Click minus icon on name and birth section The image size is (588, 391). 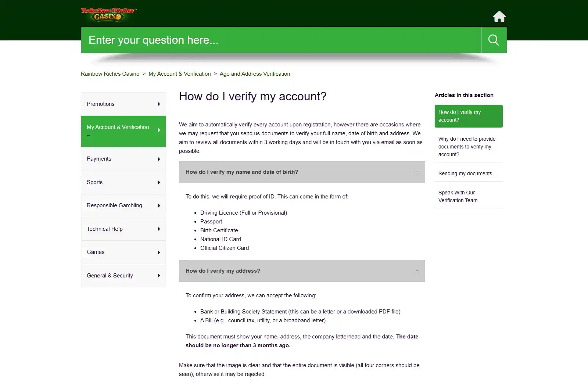coord(417,172)
